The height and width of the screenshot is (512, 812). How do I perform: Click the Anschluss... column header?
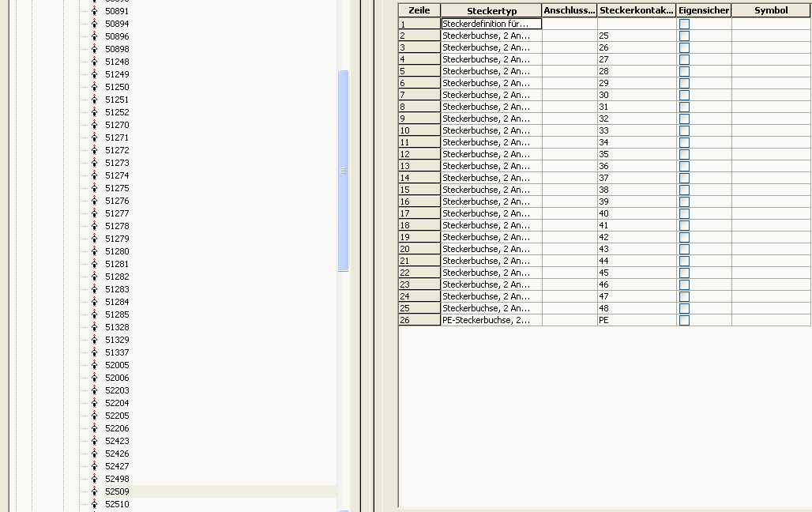[570, 10]
